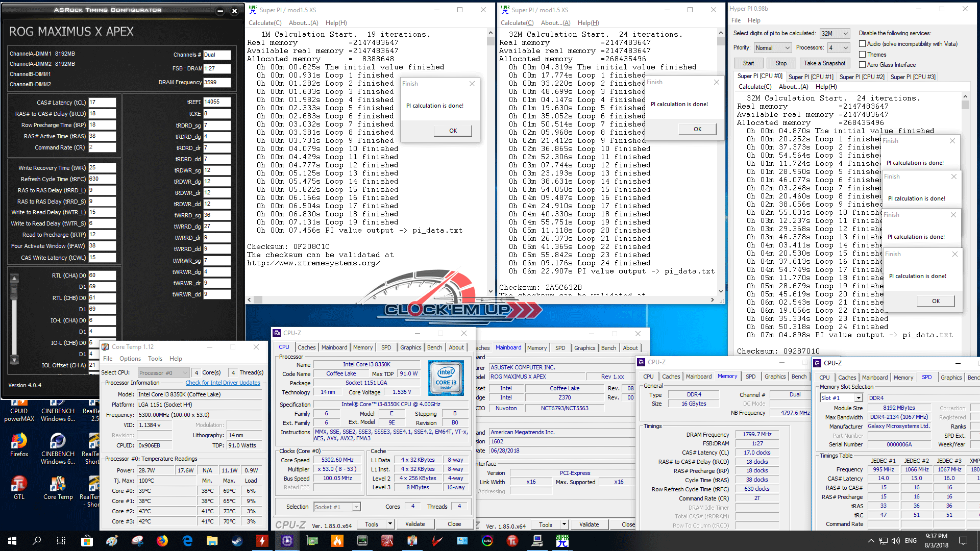Click Close button in CPU-Z CPU window
The image size is (980, 551).
tap(454, 524)
